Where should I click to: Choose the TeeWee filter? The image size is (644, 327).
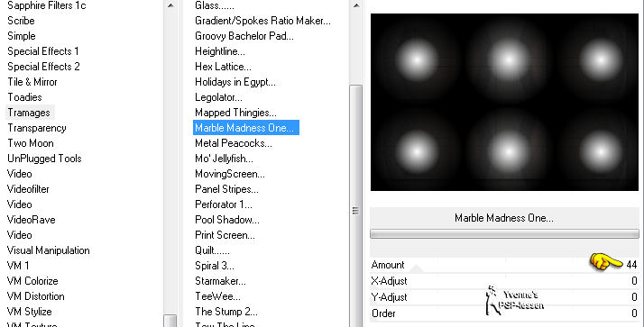tap(217, 296)
